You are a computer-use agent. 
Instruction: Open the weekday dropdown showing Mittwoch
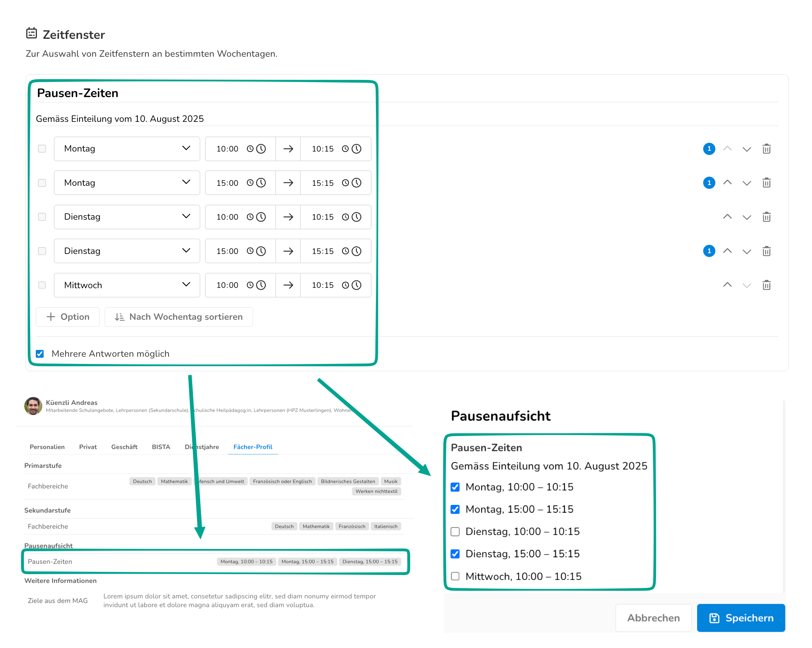[x=127, y=285]
